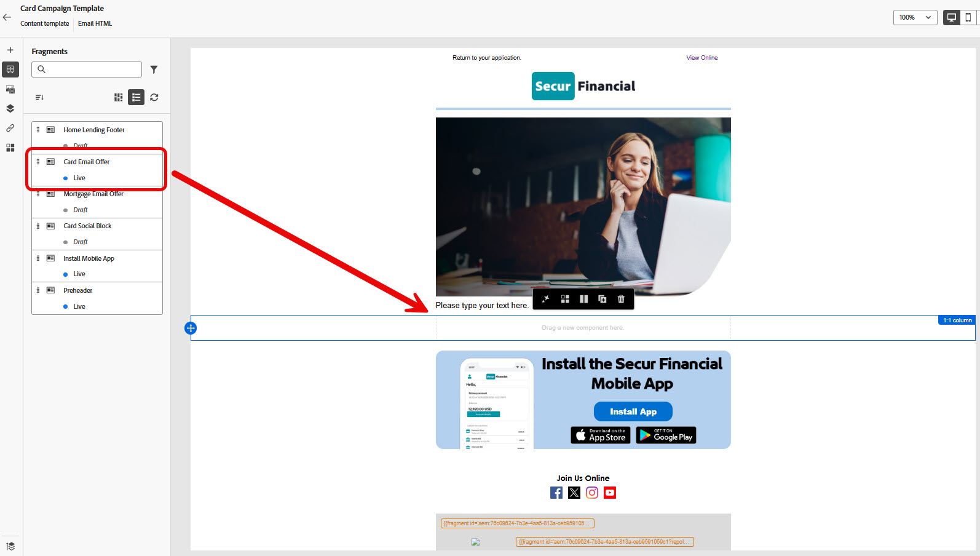Switch to the Email HTML tab
Viewport: 980px width, 556px height.
[x=95, y=23]
